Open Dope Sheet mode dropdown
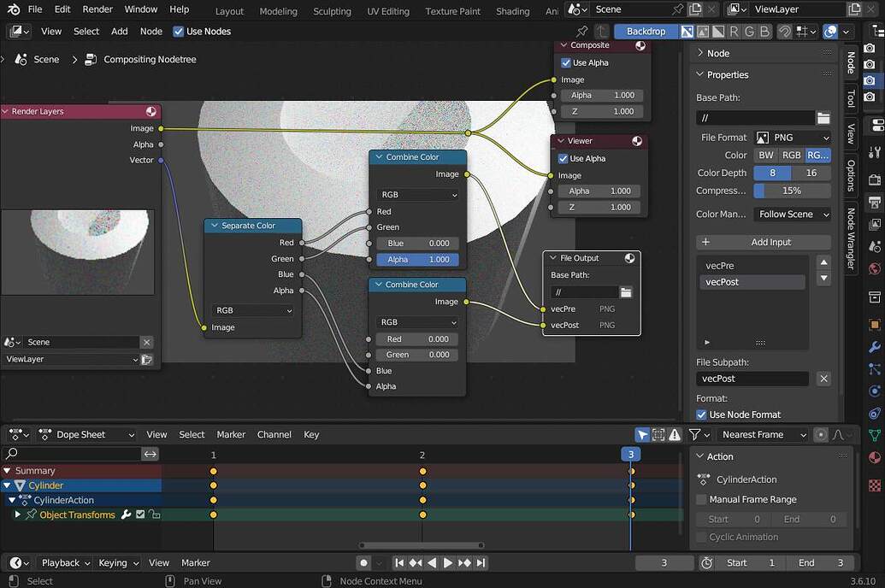Viewport: 885px width, 588px height. [x=87, y=434]
